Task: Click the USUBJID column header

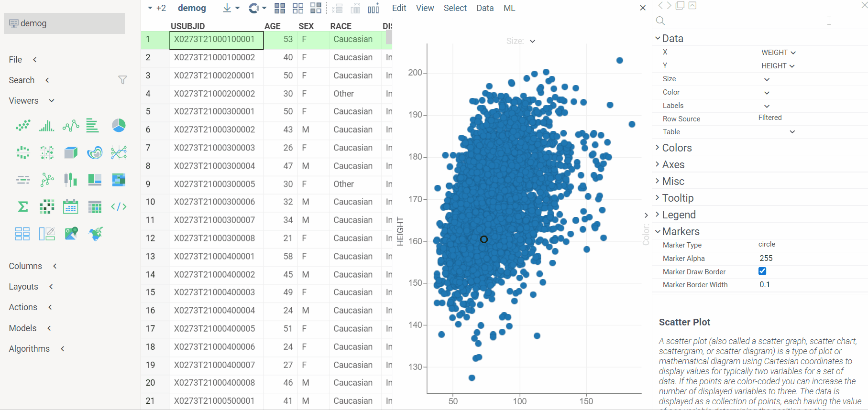Action: (x=188, y=26)
